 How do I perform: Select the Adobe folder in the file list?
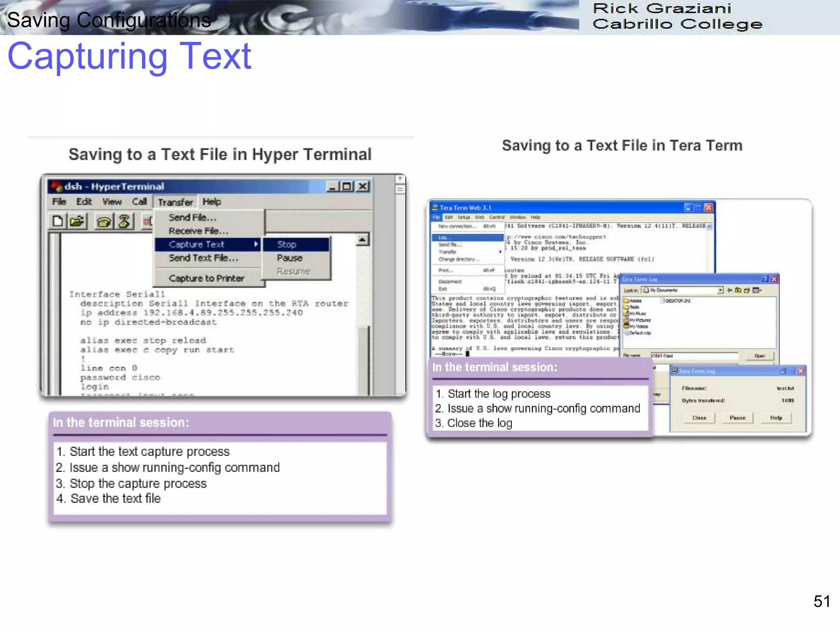click(x=633, y=301)
